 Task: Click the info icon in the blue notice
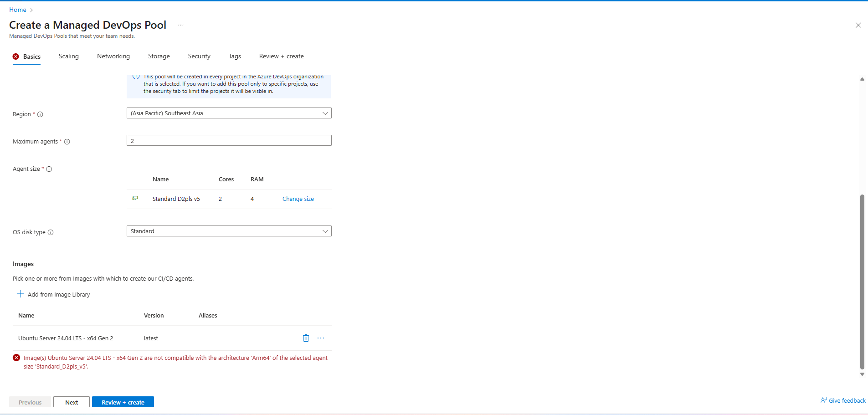[x=136, y=77]
